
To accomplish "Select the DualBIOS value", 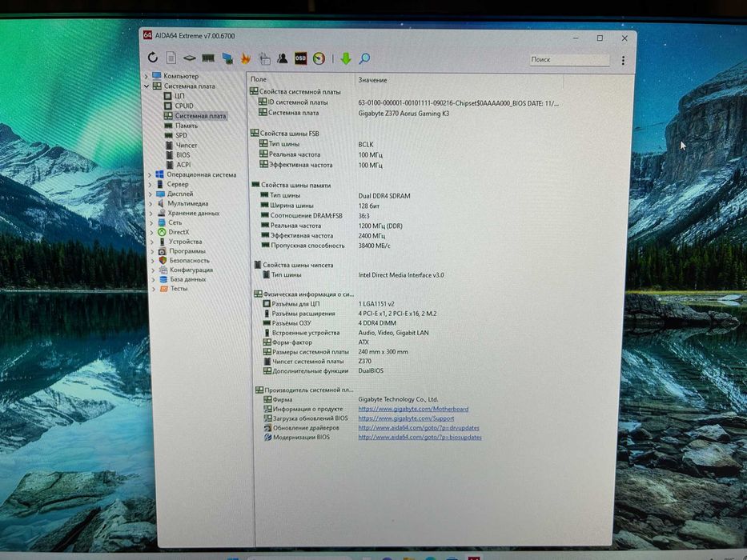I will click(371, 370).
